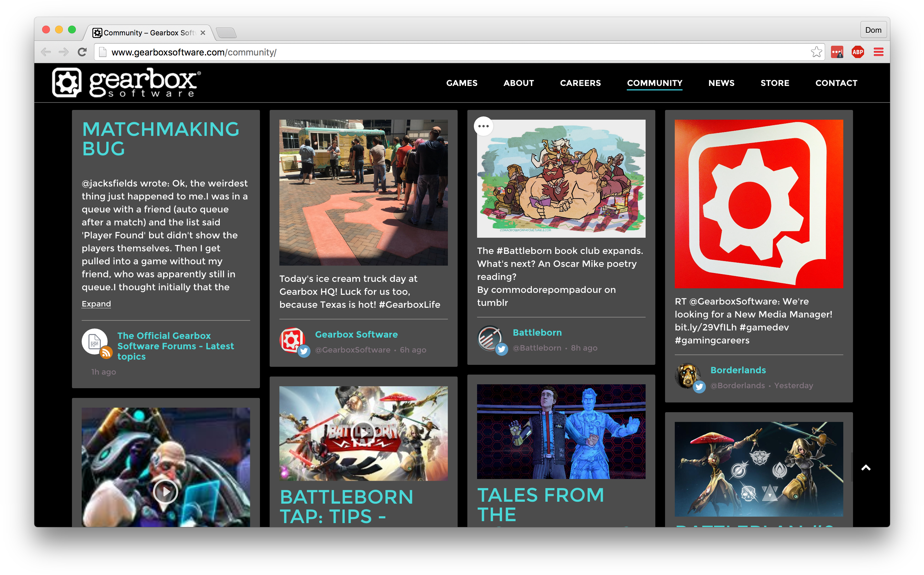This screenshot has width=924, height=575.
Task: Click the browser forward arrow
Action: (x=64, y=52)
